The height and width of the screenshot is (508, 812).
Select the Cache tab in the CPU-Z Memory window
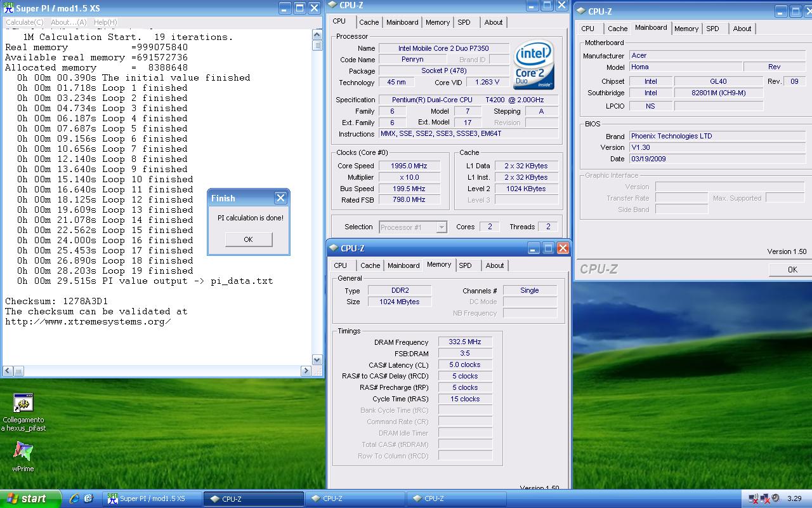pyautogui.click(x=370, y=265)
